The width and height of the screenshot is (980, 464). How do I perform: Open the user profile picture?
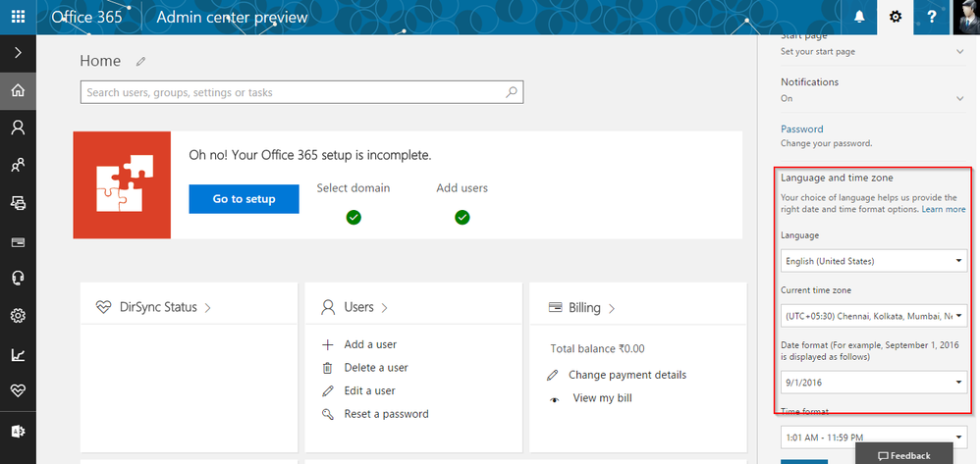(966, 17)
